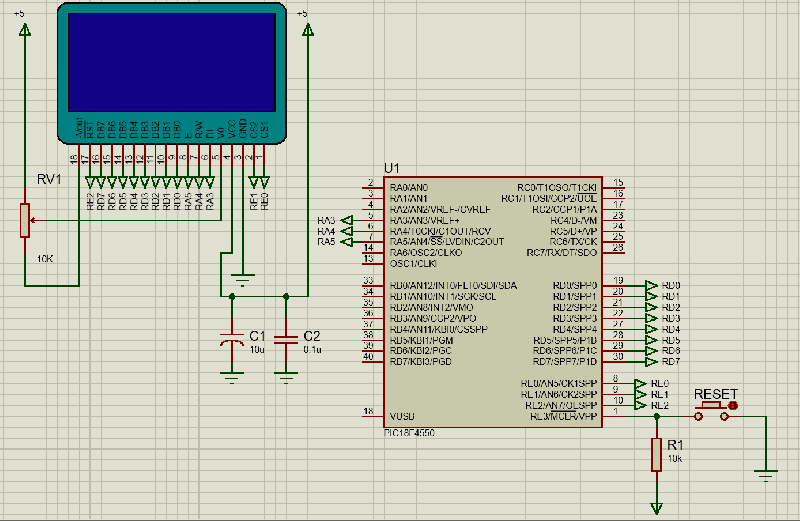Click the RD6 terminal arrow beside U1
Viewport: 800px width, 521px height.
click(652, 351)
